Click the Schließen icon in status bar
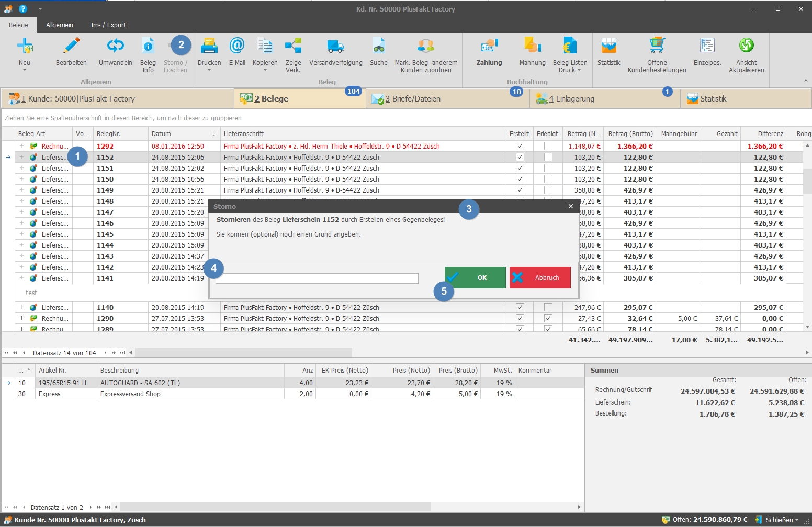 click(759, 520)
